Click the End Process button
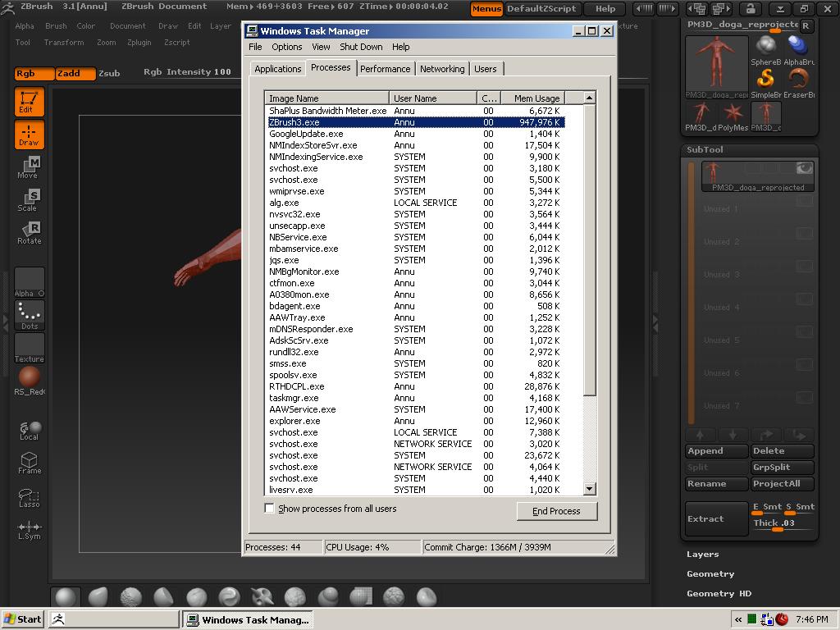The width and height of the screenshot is (840, 630). pos(557,511)
